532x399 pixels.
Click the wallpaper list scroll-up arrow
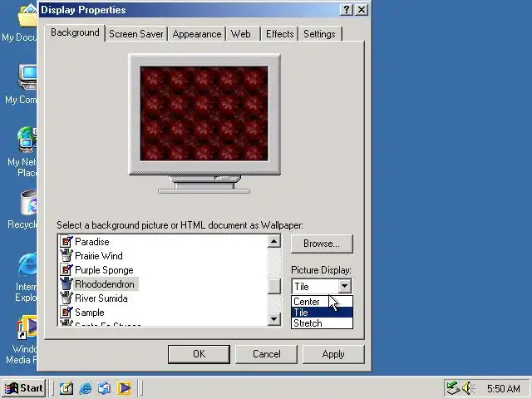point(274,241)
